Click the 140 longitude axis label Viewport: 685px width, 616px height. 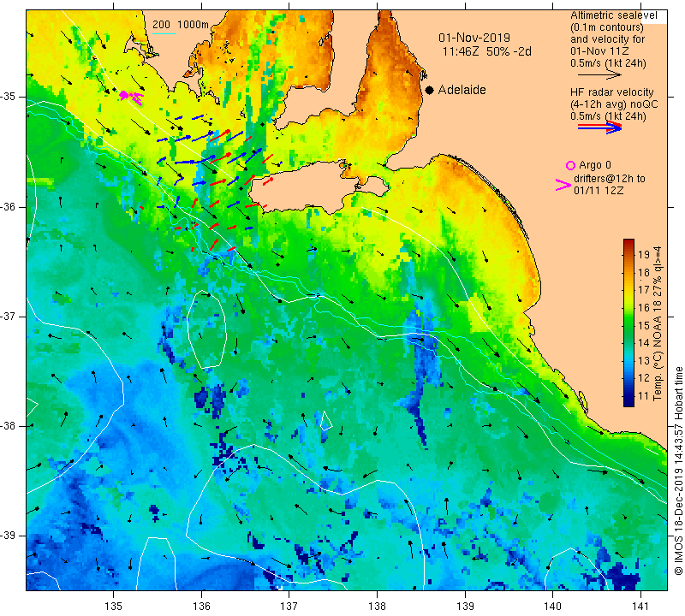[x=552, y=606]
